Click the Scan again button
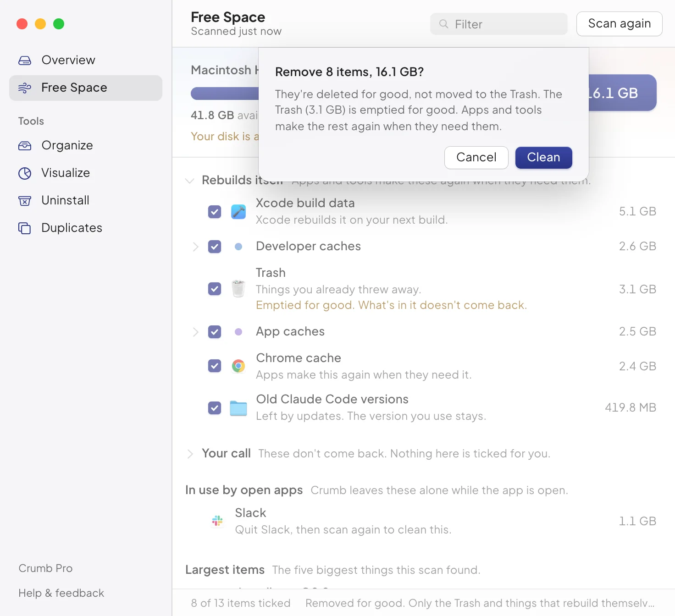Image resolution: width=675 pixels, height=616 pixels. point(620,24)
